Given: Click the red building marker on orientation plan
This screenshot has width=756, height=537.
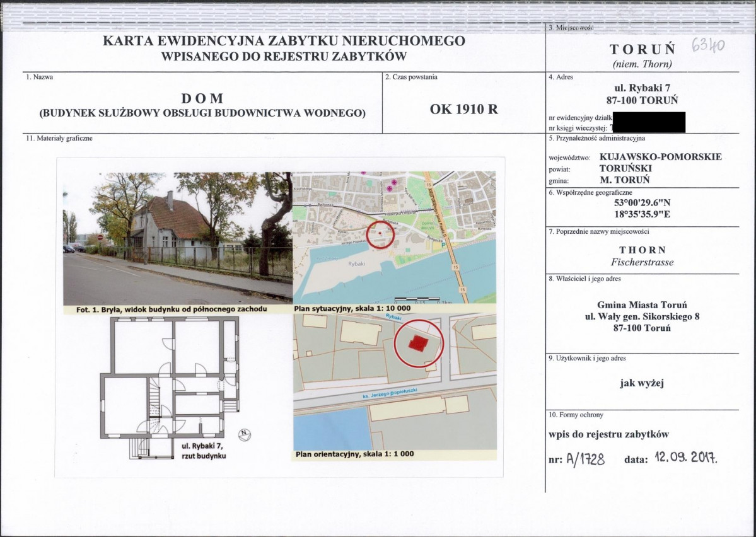Looking at the screenshot, I should click(x=419, y=344).
